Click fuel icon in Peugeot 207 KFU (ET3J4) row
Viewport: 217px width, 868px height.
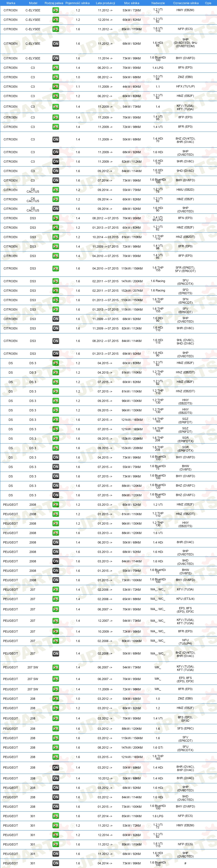click(55, 599)
